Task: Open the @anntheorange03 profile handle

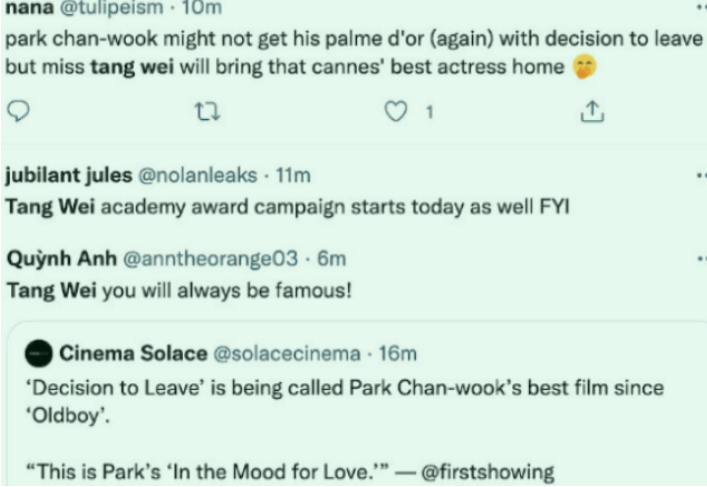Action: [x=211, y=259]
